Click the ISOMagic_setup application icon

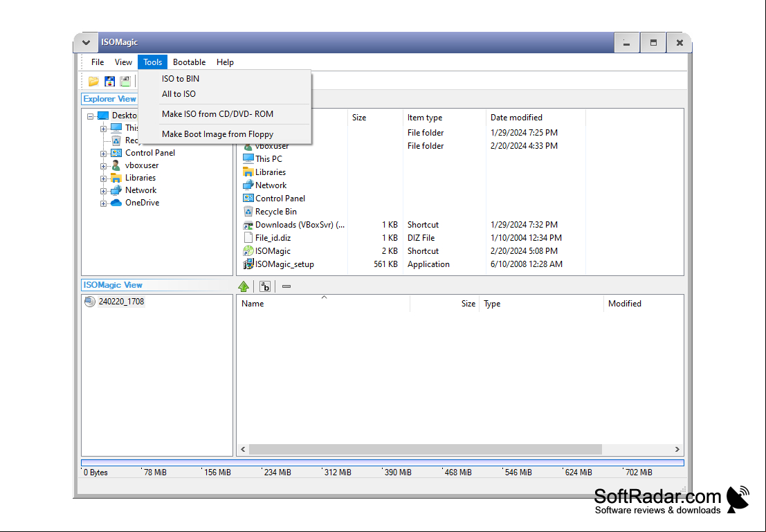(248, 264)
